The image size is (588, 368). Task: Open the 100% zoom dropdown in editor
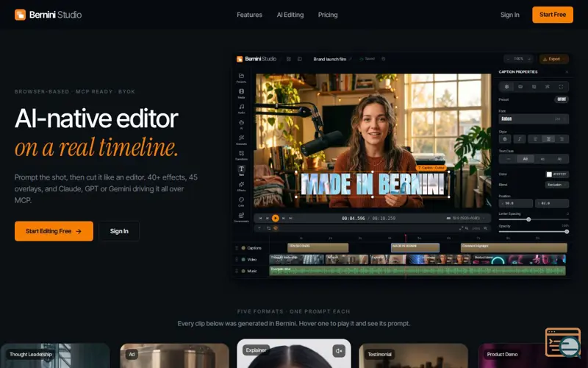coord(518,59)
